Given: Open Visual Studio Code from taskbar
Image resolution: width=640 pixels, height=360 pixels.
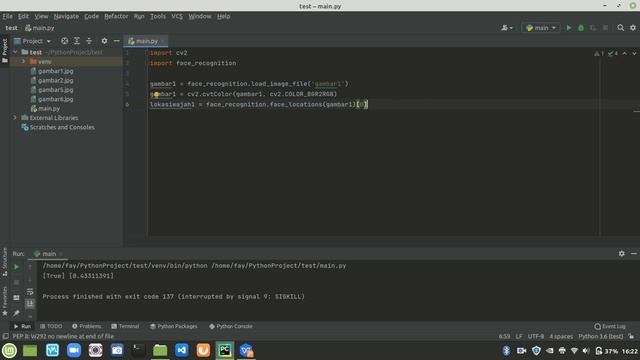Looking at the screenshot, I should (x=182, y=350).
